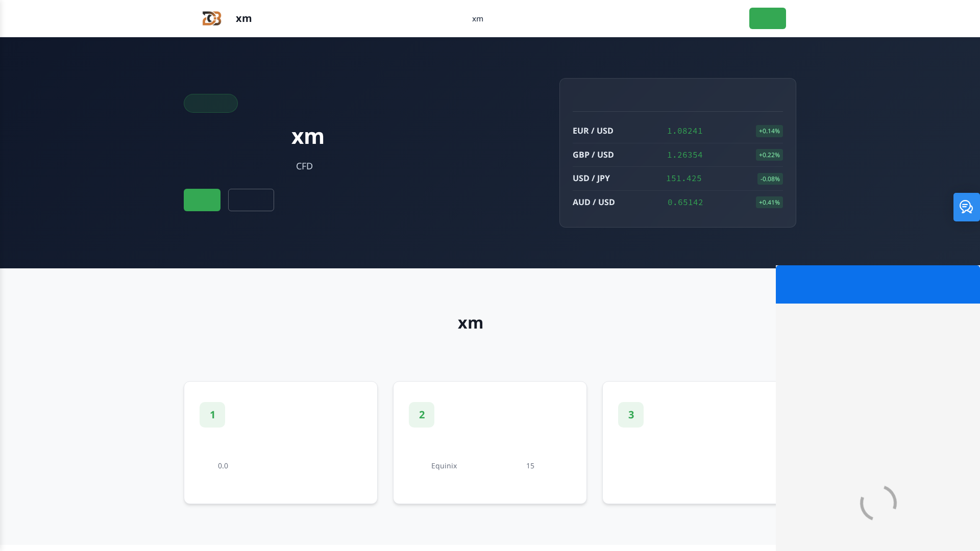Click the green button in the top navigation bar

tap(767, 18)
